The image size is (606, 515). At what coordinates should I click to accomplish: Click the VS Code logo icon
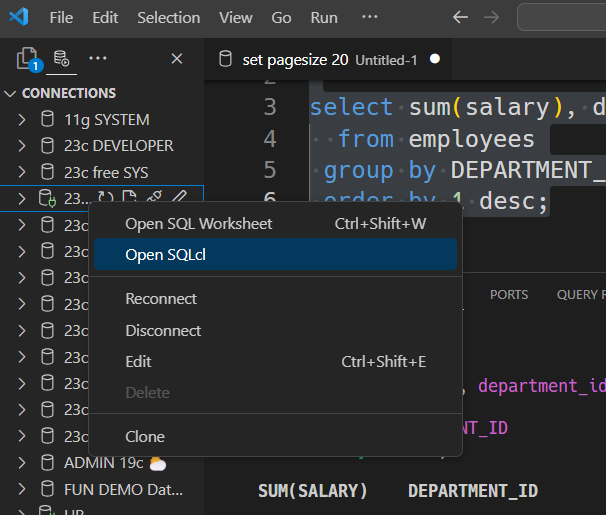[x=18, y=18]
